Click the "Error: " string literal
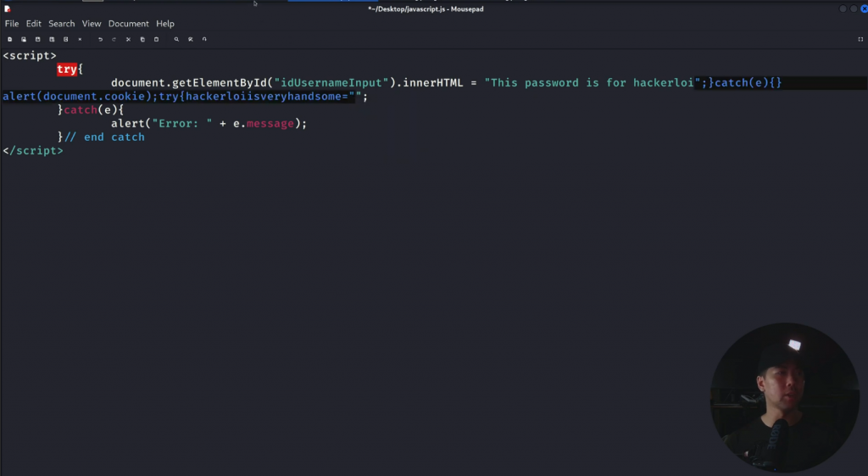 tap(182, 124)
